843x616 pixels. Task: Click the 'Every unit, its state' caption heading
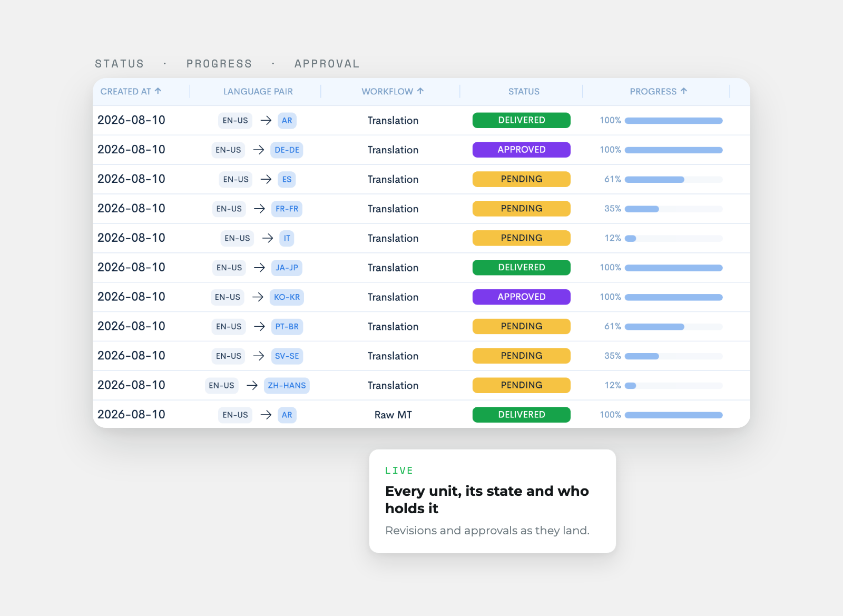click(x=487, y=500)
